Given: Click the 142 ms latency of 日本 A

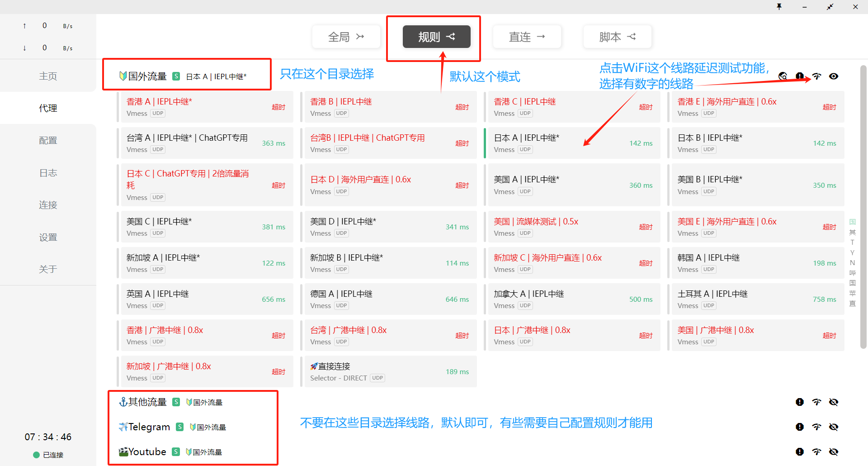Looking at the screenshot, I should click(x=641, y=143).
